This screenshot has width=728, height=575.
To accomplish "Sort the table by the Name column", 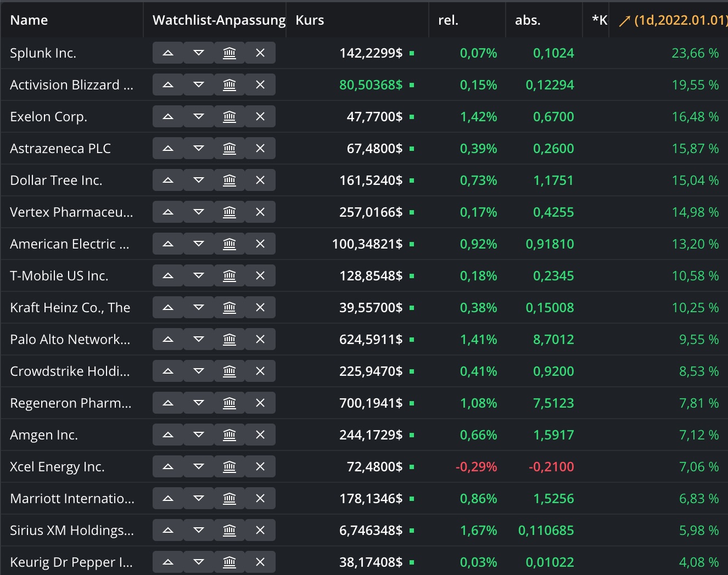I will tap(29, 20).
